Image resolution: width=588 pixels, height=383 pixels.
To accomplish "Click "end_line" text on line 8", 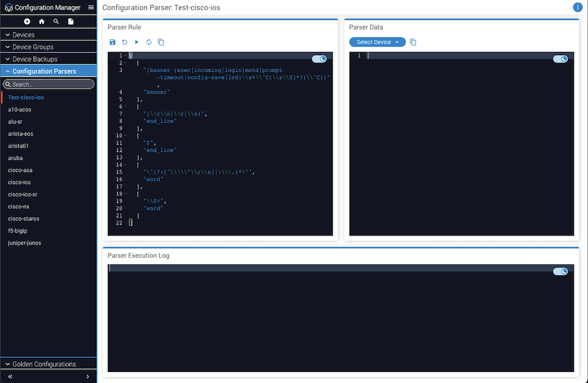I will pyautogui.click(x=160, y=121).
